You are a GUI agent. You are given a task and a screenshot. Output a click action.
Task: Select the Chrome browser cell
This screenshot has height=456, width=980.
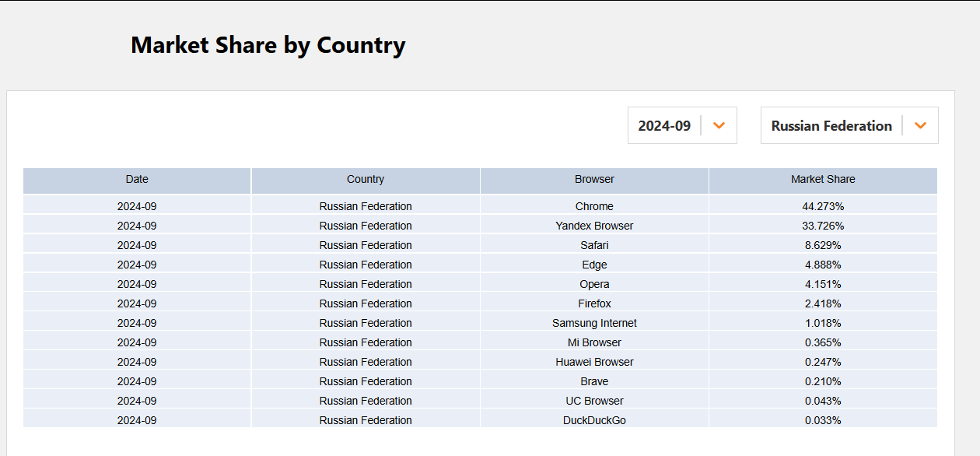point(594,206)
